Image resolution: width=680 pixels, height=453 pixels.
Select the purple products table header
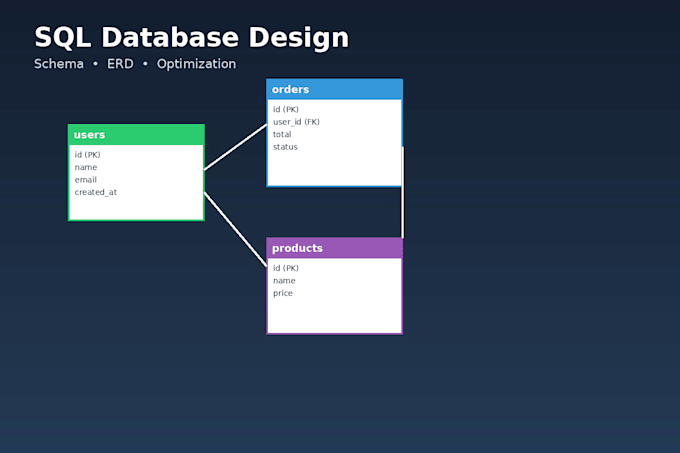[334, 248]
